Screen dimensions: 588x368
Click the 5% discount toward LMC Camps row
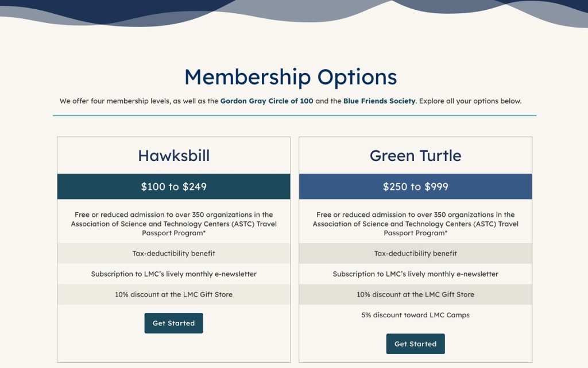point(416,315)
